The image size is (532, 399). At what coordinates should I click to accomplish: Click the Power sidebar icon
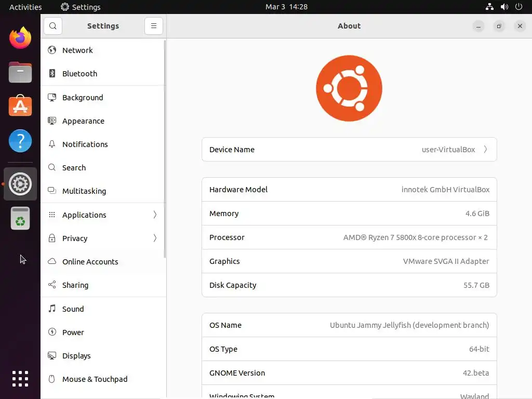pyautogui.click(x=52, y=332)
